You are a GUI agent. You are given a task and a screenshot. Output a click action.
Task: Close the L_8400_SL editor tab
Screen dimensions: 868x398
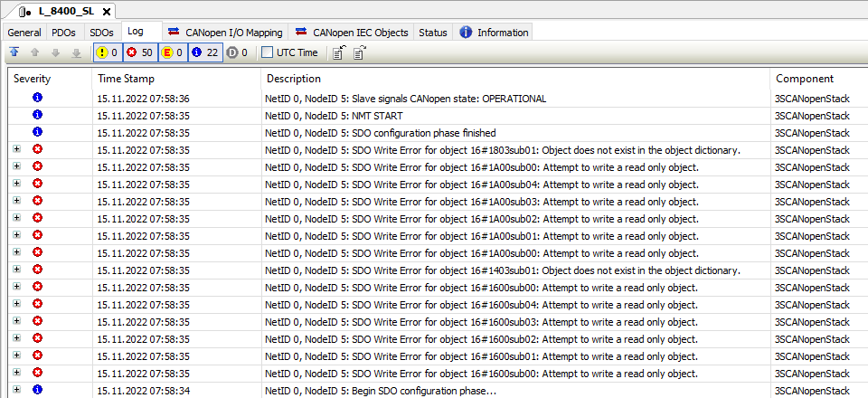click(107, 12)
